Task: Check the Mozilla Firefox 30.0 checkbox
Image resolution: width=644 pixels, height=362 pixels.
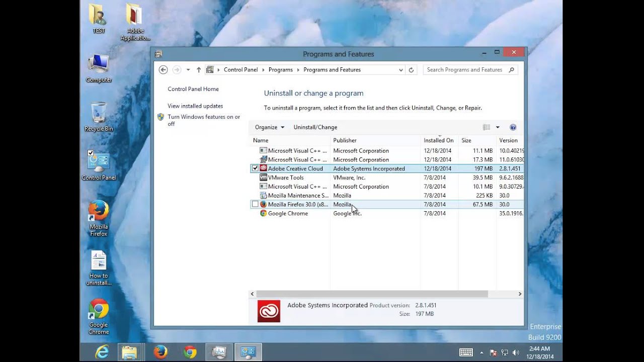Action: tap(255, 204)
